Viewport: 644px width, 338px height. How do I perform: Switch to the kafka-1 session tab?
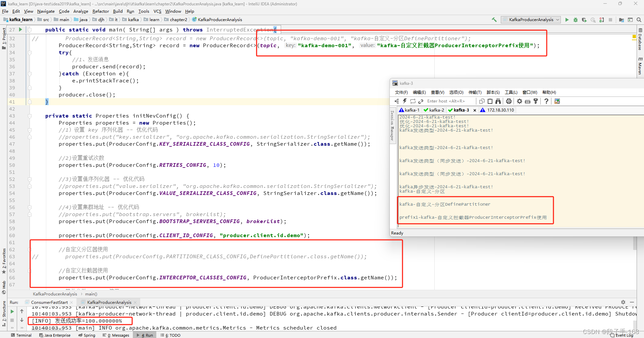pyautogui.click(x=409, y=110)
